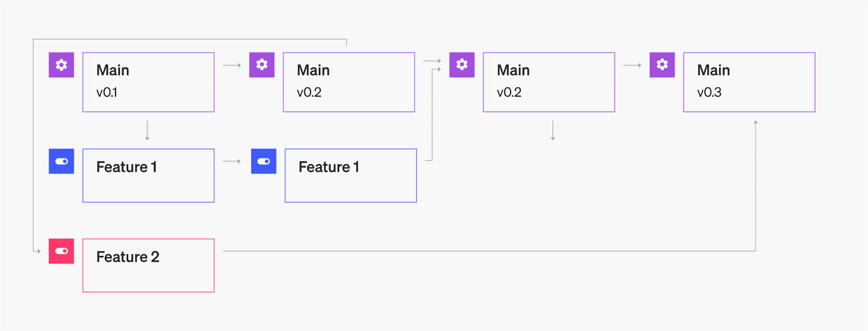
Task: Click the gear icon beside the rightmost Main v0.2 box
Action: pos(462,65)
